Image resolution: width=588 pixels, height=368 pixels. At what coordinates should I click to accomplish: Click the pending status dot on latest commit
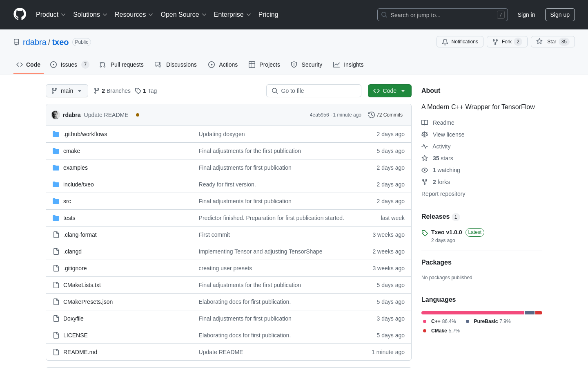(138, 115)
